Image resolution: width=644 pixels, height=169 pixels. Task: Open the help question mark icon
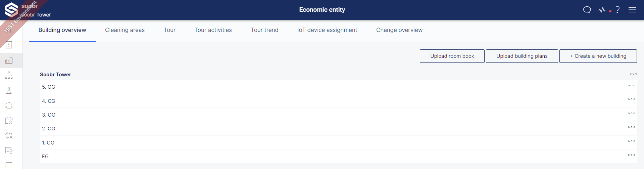[x=617, y=10]
